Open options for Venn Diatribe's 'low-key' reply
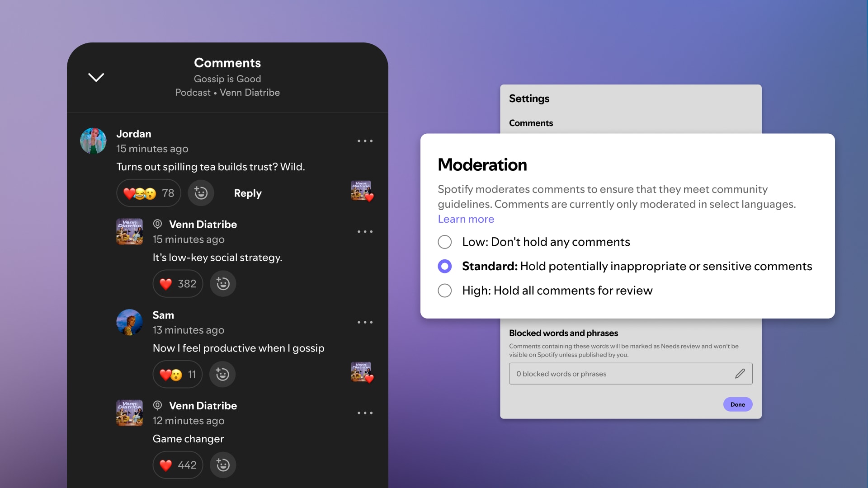The height and width of the screenshot is (488, 868). coord(365,232)
